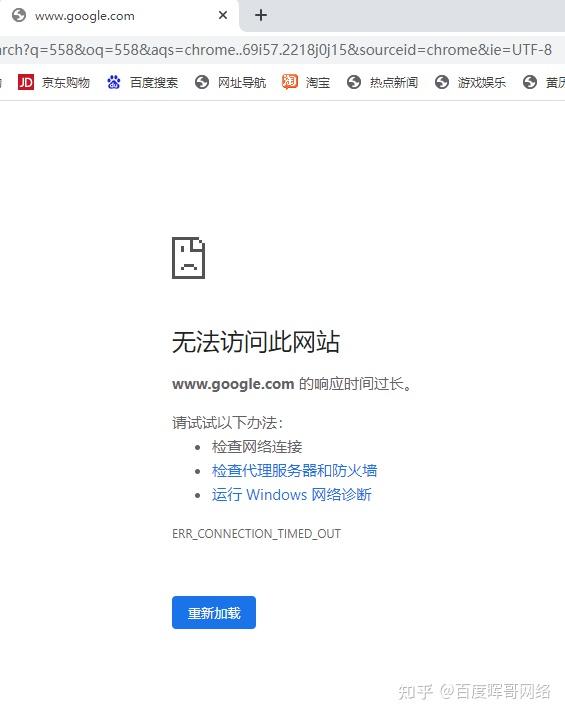Image resolution: width=565 pixels, height=716 pixels.
Task: Open the 网址导航 bookmark
Action: pyautogui.click(x=230, y=82)
